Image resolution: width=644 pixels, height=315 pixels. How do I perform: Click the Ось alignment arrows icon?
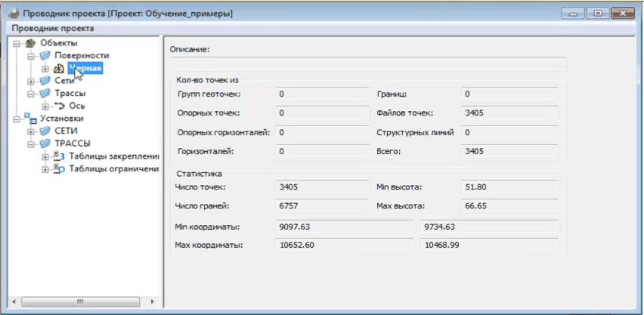tap(59, 106)
